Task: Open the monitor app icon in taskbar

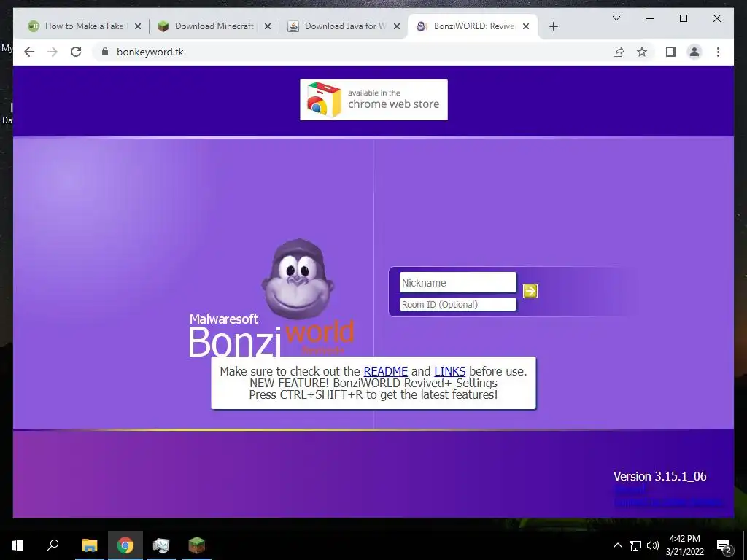Action: coord(161,545)
